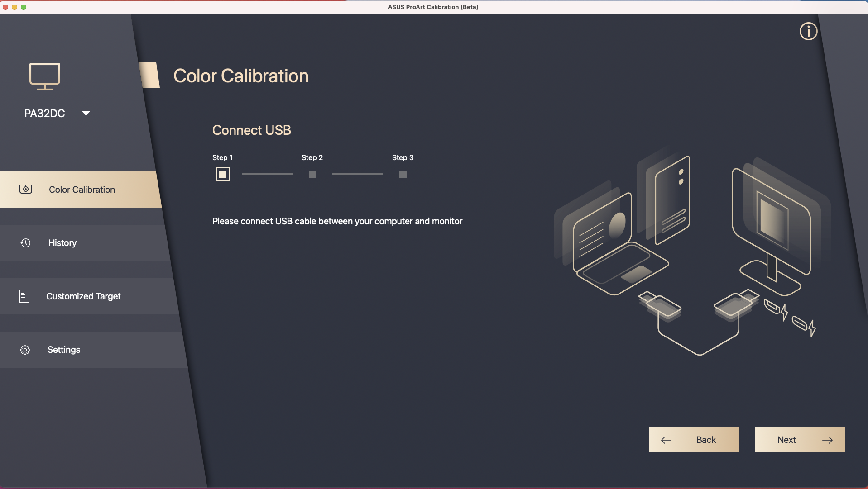Viewport: 868px width, 489px height.
Task: Click the Step 3 progress marker
Action: [x=403, y=174]
